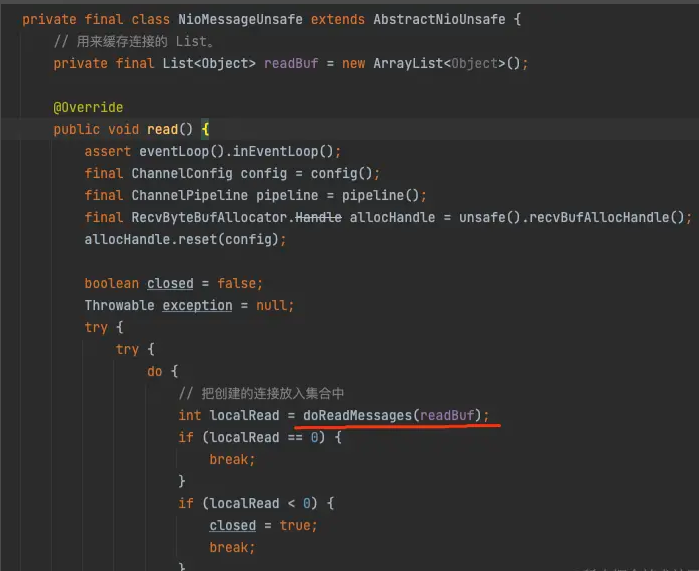Click comment above doReadMessages line
The height and width of the screenshot is (571, 699).
[261, 394]
